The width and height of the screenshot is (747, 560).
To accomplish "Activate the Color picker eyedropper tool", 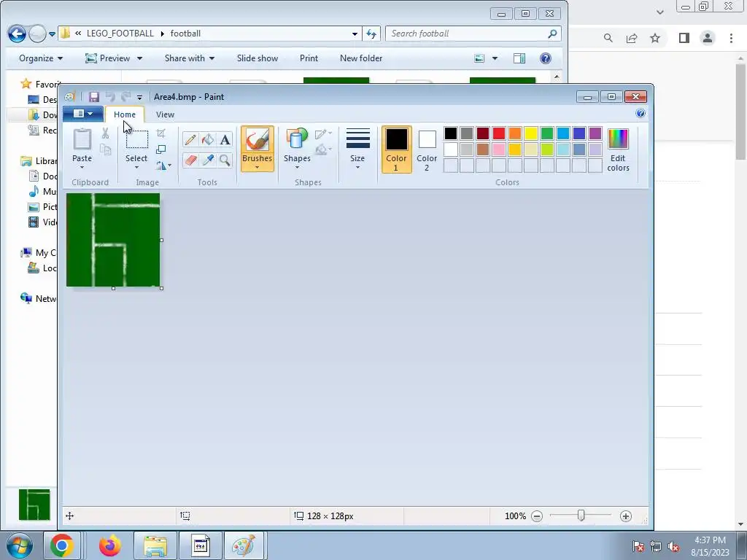I will tap(208, 160).
